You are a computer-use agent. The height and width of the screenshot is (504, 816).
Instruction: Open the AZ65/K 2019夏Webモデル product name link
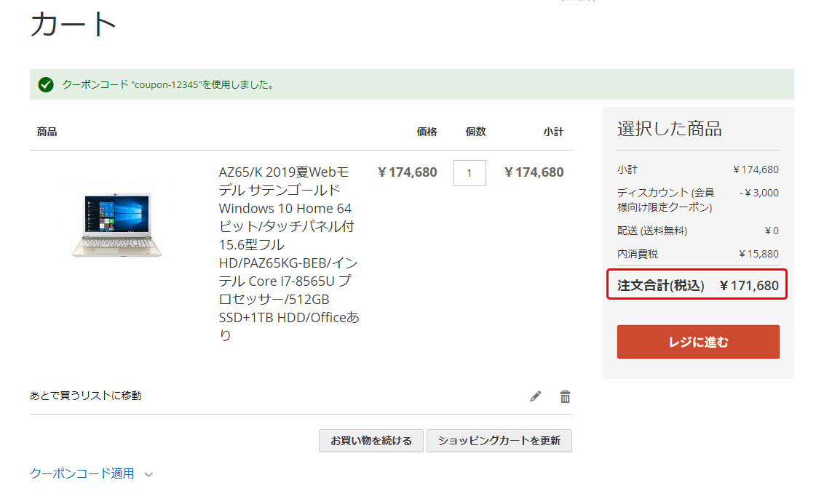pyautogui.click(x=289, y=253)
